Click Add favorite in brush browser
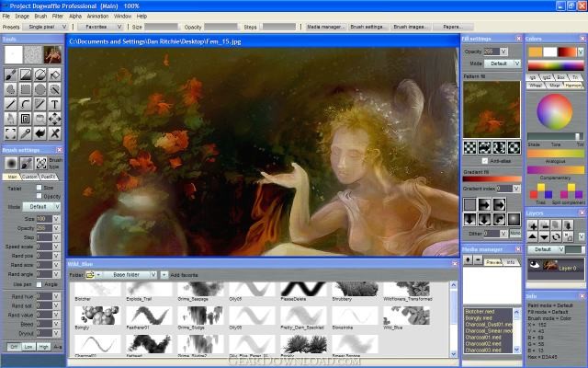The image size is (588, 368). pyautogui.click(x=184, y=275)
